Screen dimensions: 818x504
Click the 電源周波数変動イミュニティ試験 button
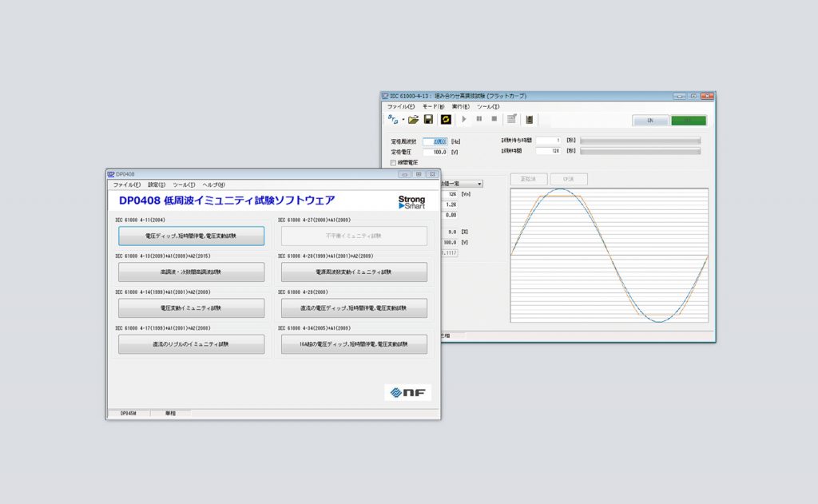pos(354,272)
